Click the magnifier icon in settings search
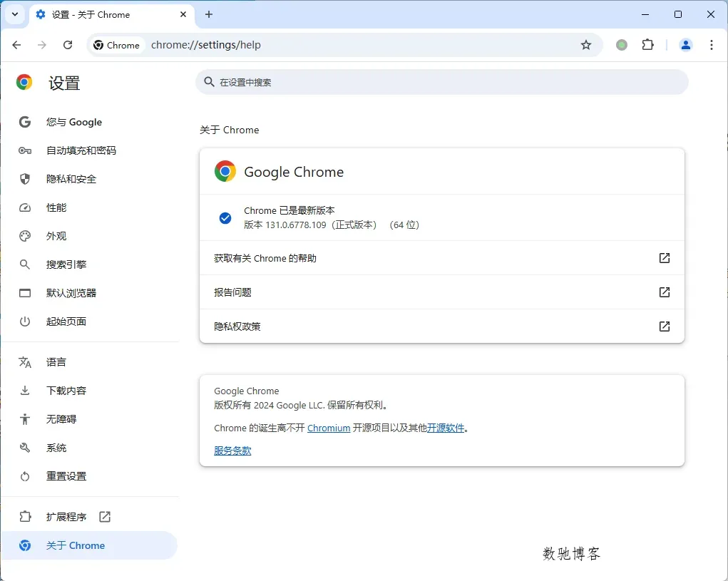This screenshot has width=728, height=581. point(210,82)
